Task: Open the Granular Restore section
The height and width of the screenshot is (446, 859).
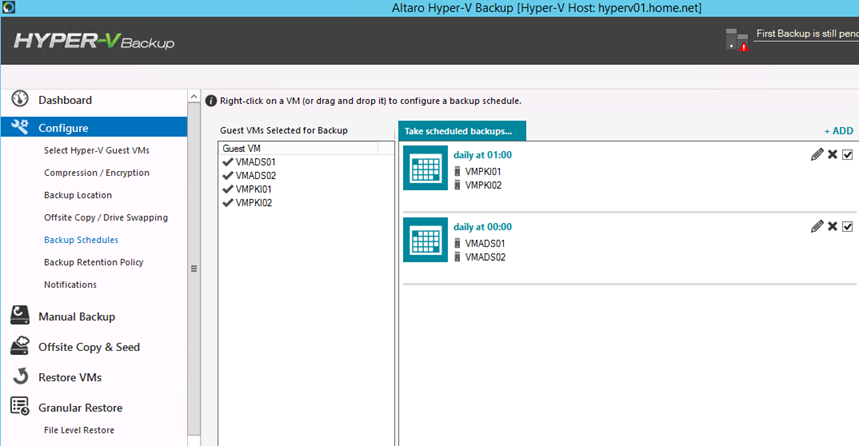Action: 81,408
